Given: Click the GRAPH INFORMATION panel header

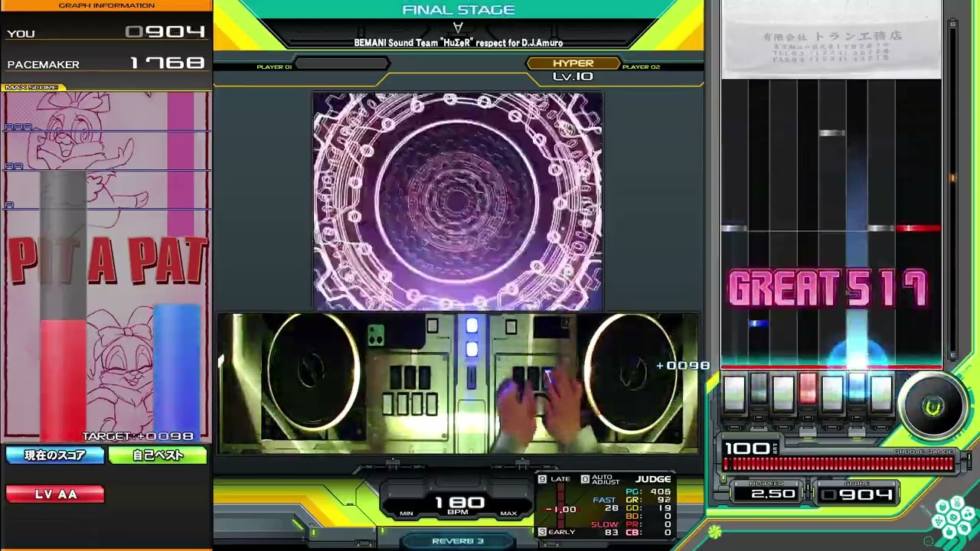Looking at the screenshot, I should pyautogui.click(x=106, y=5).
